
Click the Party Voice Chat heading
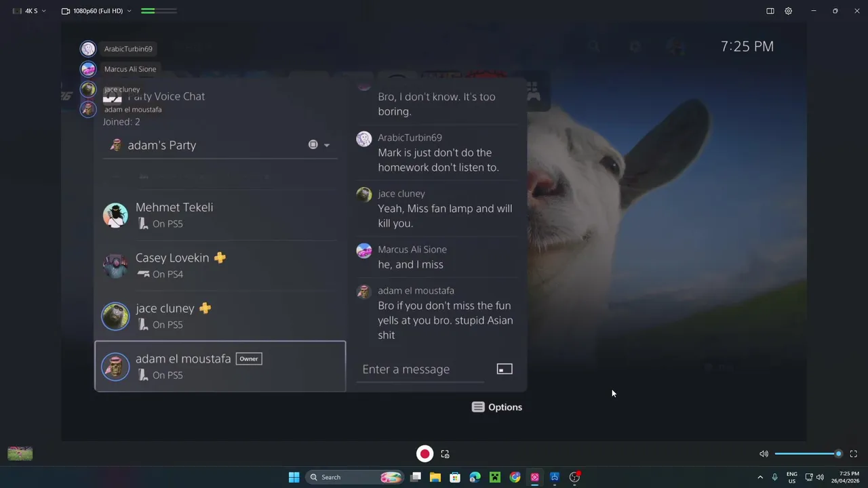coord(166,96)
